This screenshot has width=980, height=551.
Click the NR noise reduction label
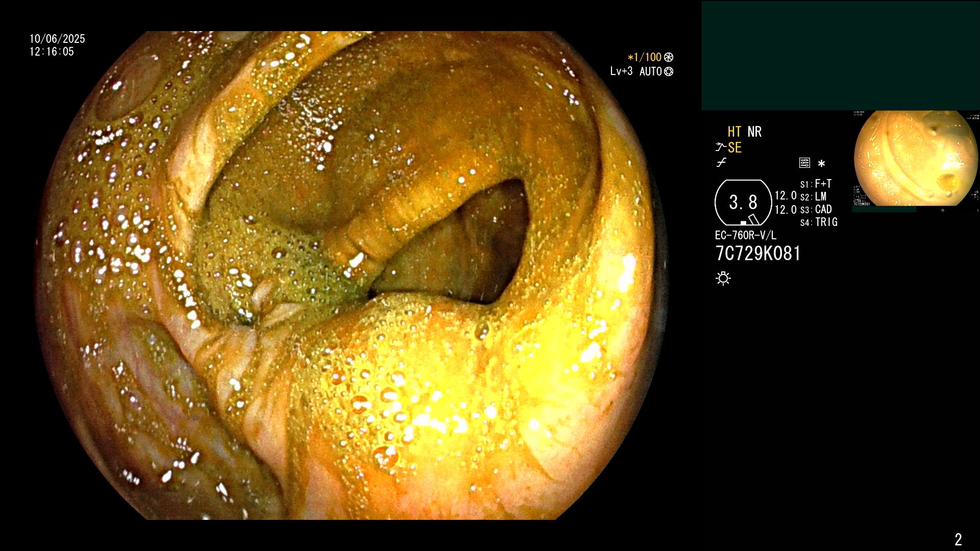(x=754, y=132)
